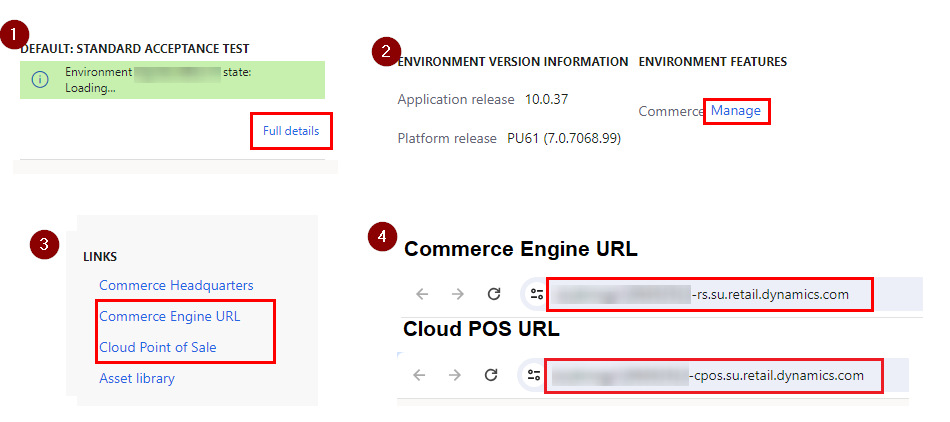This screenshot has width=950, height=422.
Task: Click the Full details link
Action: point(291,131)
